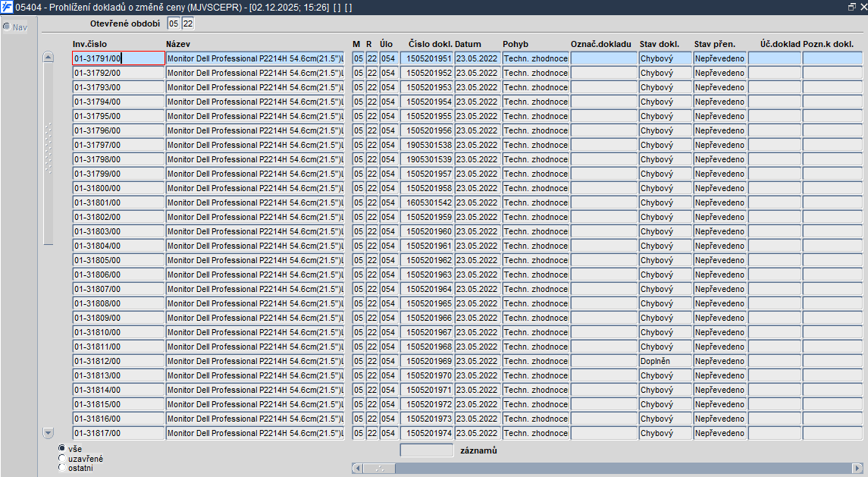This screenshot has width=868, height=477.
Task: Select the 'ostatní' filter radio button
Action: pos(61,468)
